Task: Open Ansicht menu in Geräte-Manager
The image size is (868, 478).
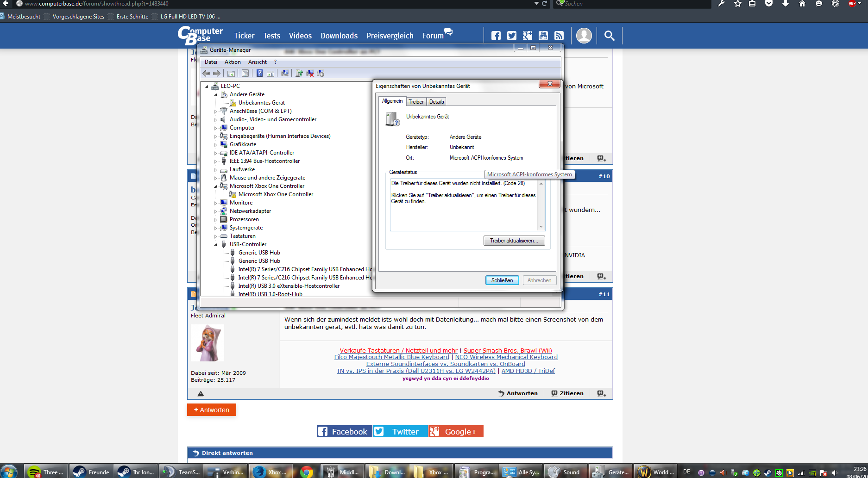Action: (x=258, y=62)
